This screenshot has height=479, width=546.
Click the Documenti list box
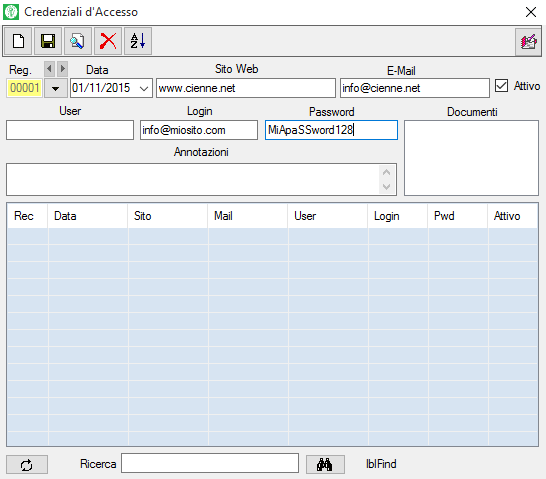[x=471, y=158]
